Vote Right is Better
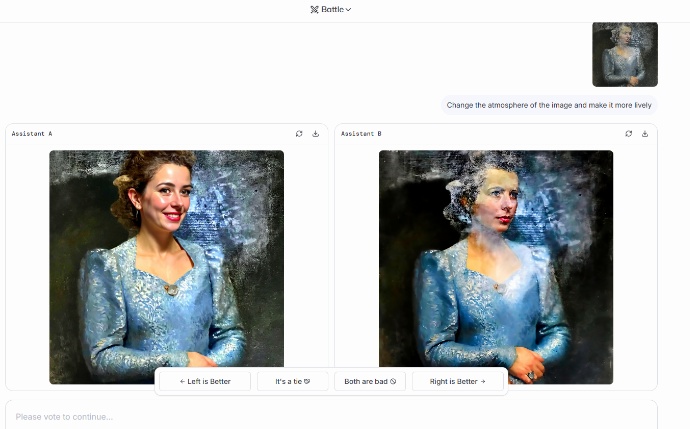The image size is (690, 429). tap(457, 381)
